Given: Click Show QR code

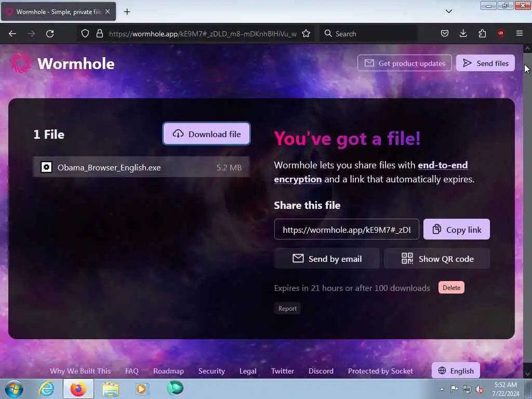Looking at the screenshot, I should pyautogui.click(x=436, y=259).
